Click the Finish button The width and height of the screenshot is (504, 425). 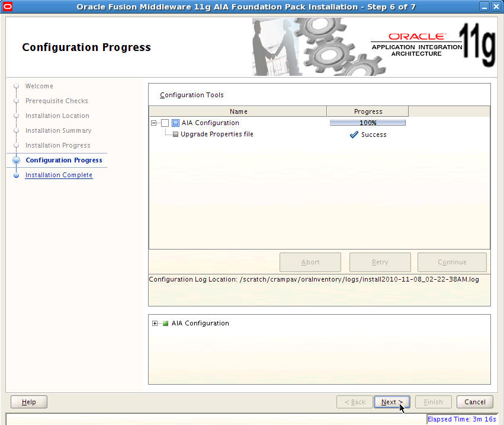click(434, 402)
